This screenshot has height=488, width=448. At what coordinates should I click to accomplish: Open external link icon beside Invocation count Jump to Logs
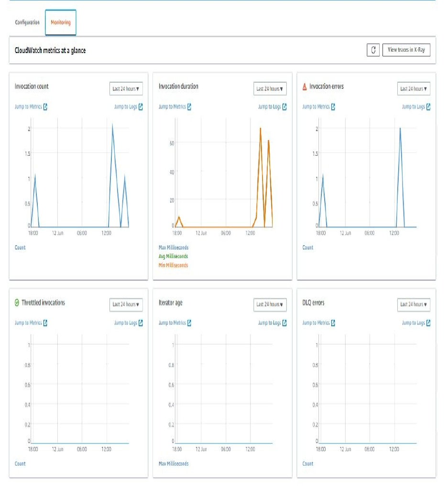coord(141,107)
